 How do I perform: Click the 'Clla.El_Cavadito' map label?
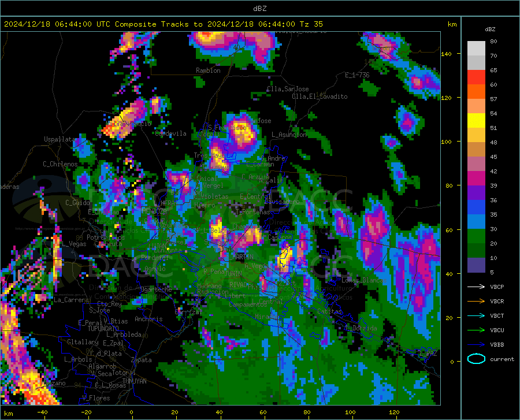click(320, 96)
